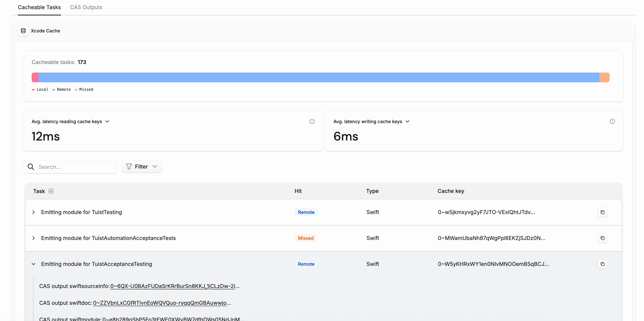Select the Cacheable Tasks tab
This screenshot has width=644, height=321.
point(39,7)
